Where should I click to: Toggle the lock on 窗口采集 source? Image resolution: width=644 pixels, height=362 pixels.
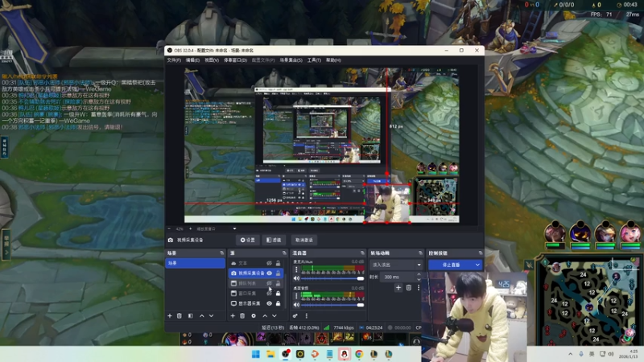coord(278,293)
